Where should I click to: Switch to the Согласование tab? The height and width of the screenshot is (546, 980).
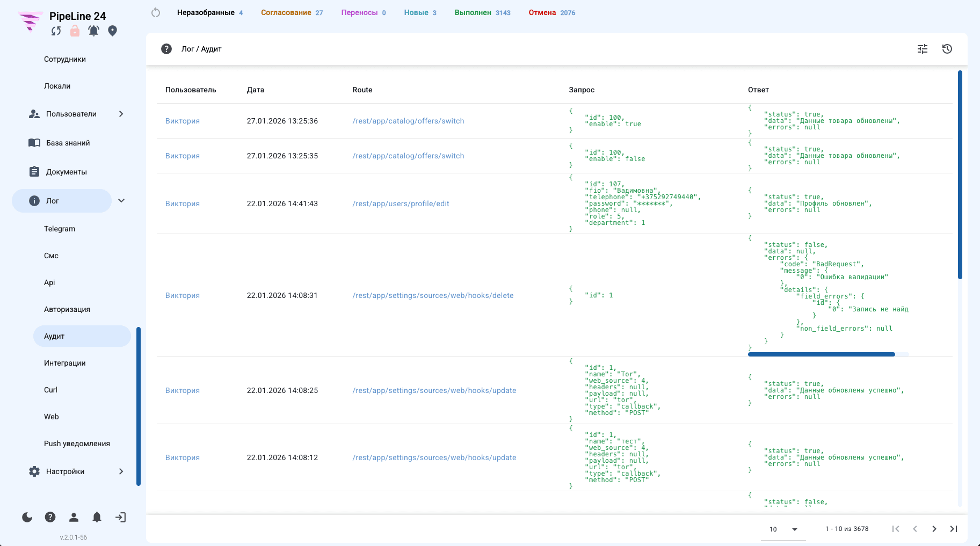292,12
